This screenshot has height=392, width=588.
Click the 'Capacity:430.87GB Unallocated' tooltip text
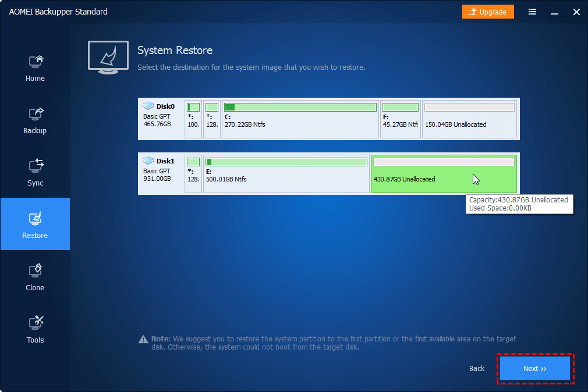coord(519,199)
